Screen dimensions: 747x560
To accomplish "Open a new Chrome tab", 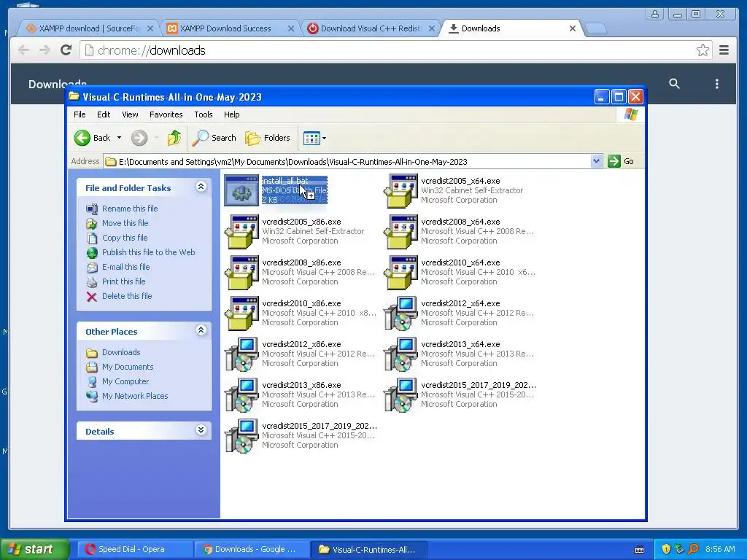I will click(595, 29).
